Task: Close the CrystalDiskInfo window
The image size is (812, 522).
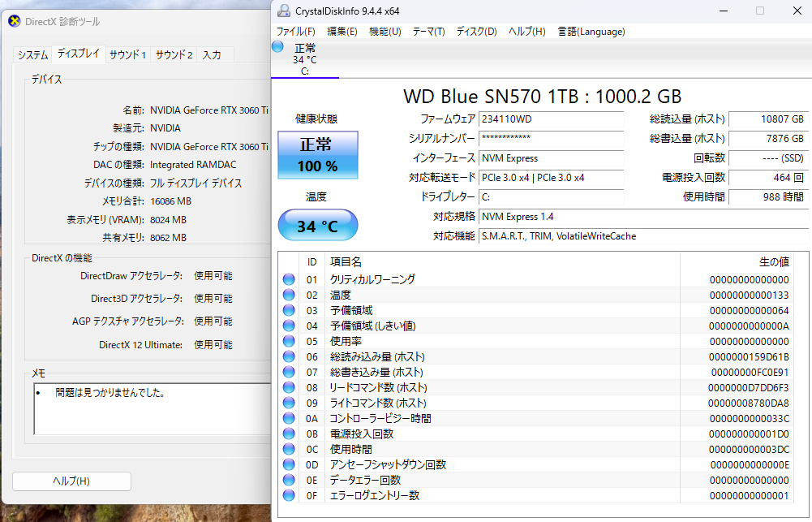Action: click(x=797, y=11)
